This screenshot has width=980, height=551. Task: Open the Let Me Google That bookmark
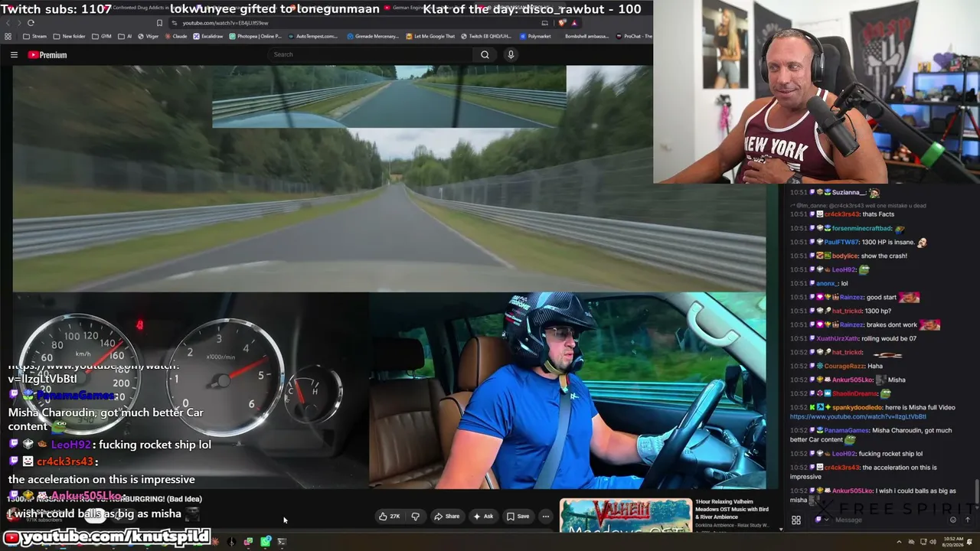coord(430,36)
